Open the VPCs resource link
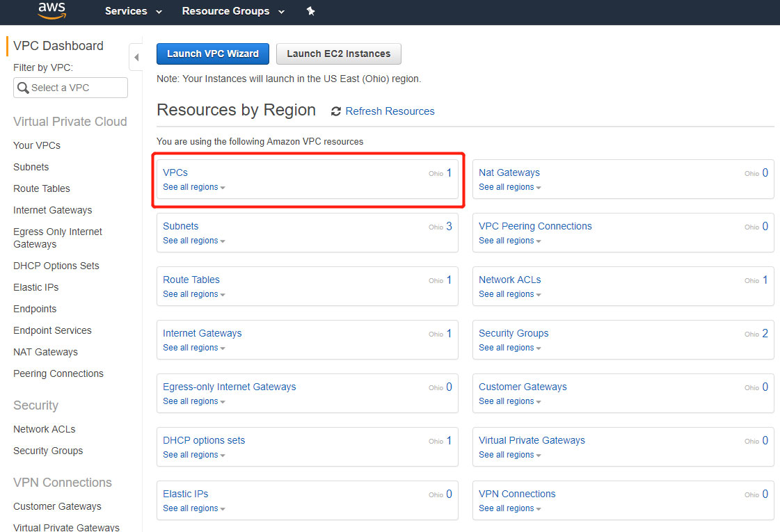Screen dimensions: 780x532 click(175, 172)
